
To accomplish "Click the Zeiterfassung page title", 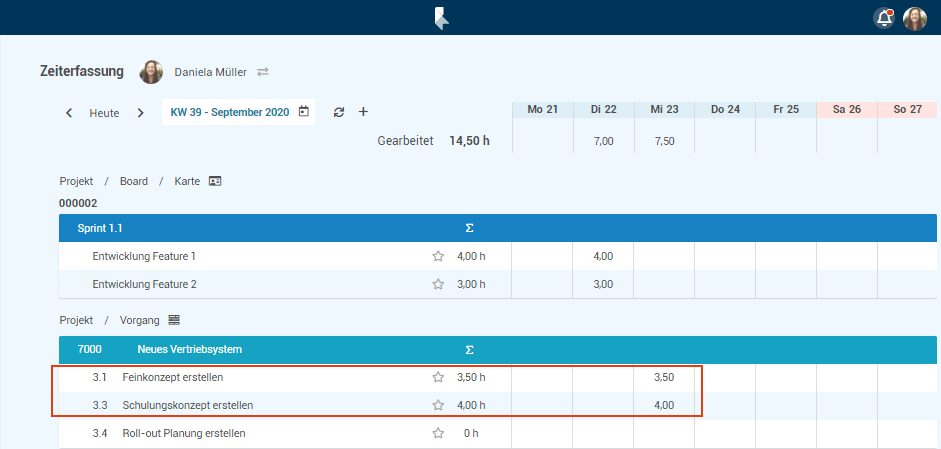I will tap(82, 71).
